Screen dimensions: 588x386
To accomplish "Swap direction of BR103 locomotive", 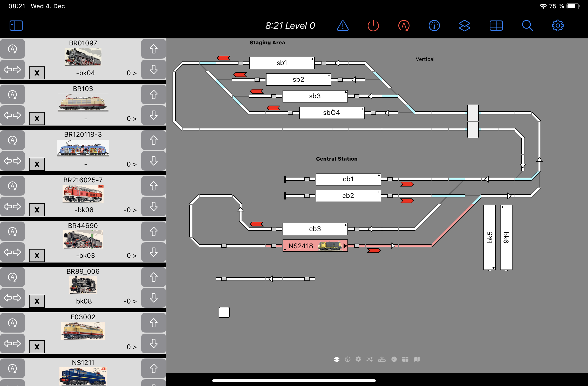I will pyautogui.click(x=12, y=115).
